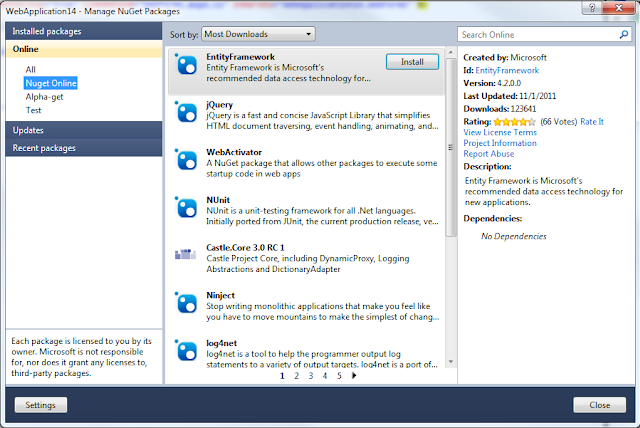The width and height of the screenshot is (640, 428).
Task: Expand the Updates section
Action: pos(84,130)
